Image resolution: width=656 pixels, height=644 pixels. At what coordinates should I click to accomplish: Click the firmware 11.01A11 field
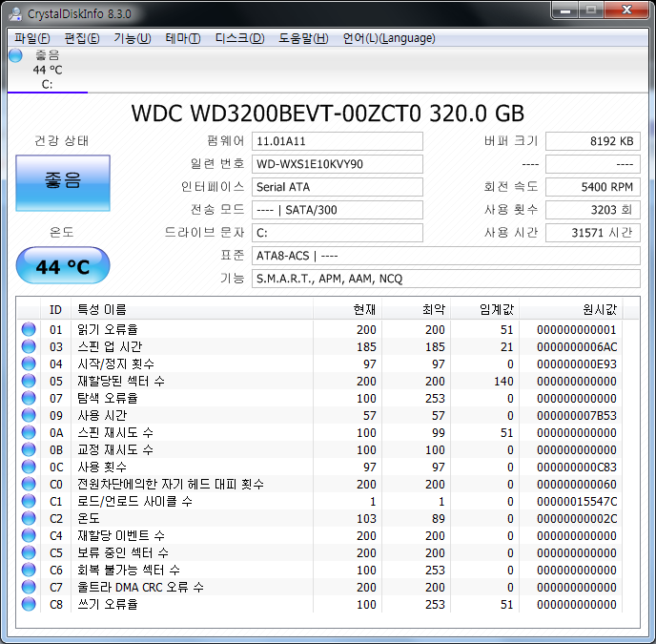point(338,141)
